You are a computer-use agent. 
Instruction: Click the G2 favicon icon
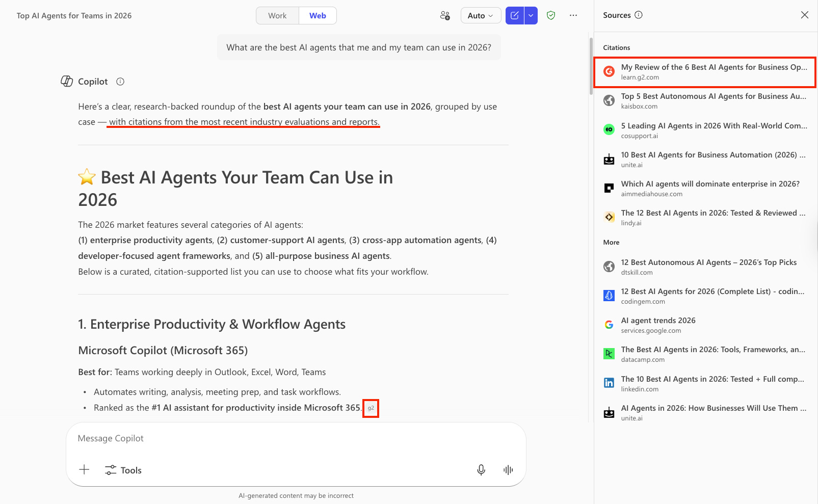[x=609, y=72]
